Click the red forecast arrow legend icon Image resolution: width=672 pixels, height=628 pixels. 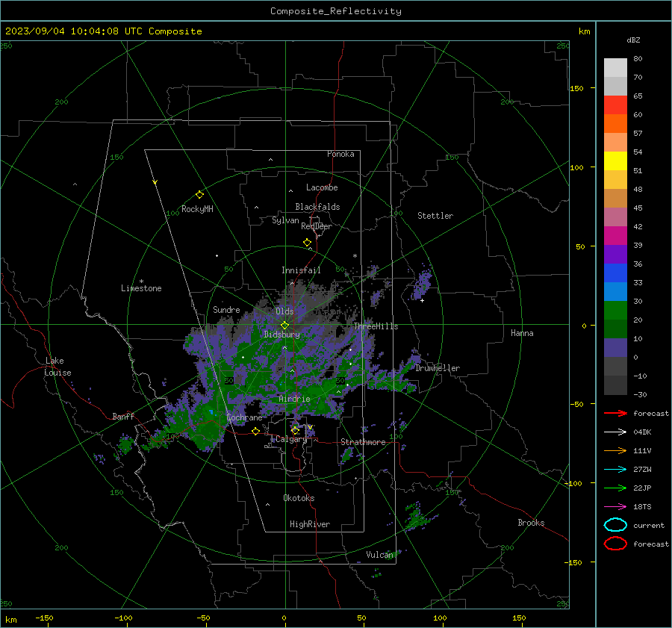tap(615, 413)
